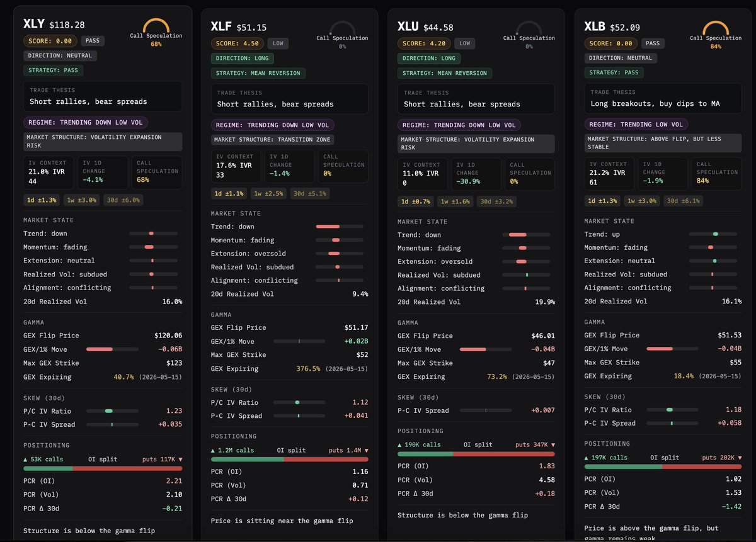This screenshot has width=756, height=542.
Task: Click XLB MARKET STRUCTURE: ABOVE FLIP label
Action: (x=663, y=142)
